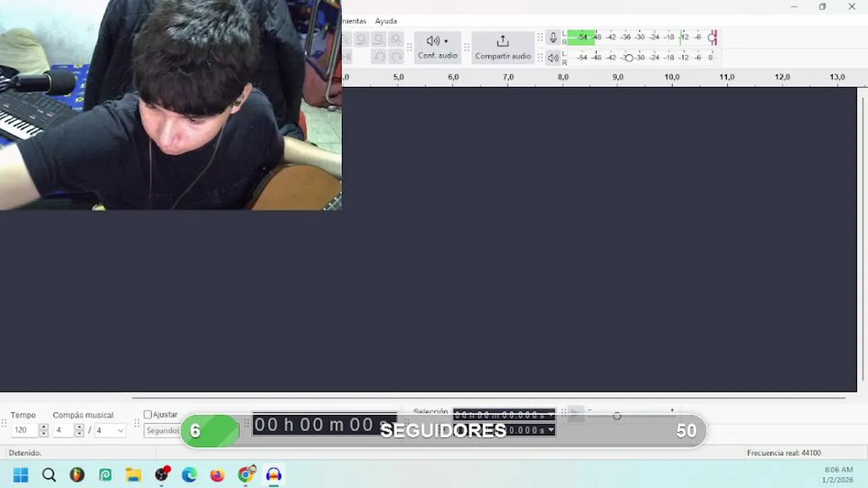The width and height of the screenshot is (868, 488).
Task: Click the Redo arrow button
Action: pos(397,56)
